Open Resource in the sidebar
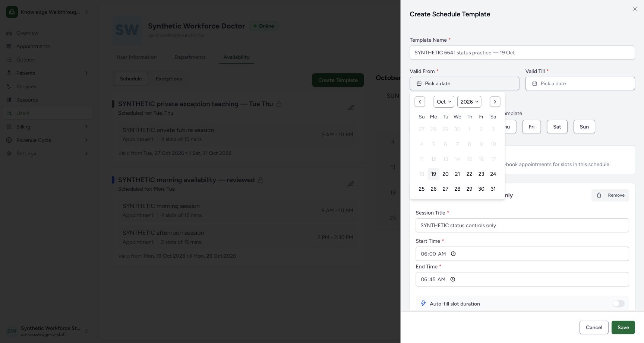Screen dimensions: 644x343 47,100
